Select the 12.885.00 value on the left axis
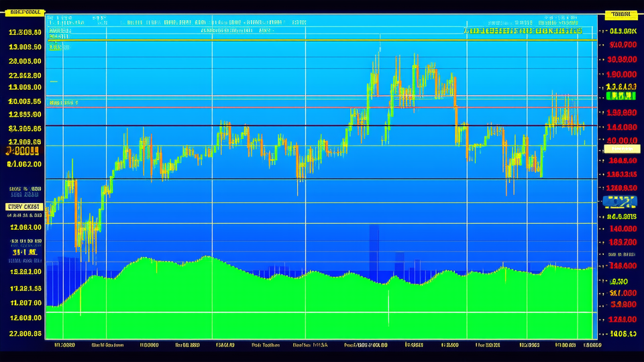 (25, 115)
